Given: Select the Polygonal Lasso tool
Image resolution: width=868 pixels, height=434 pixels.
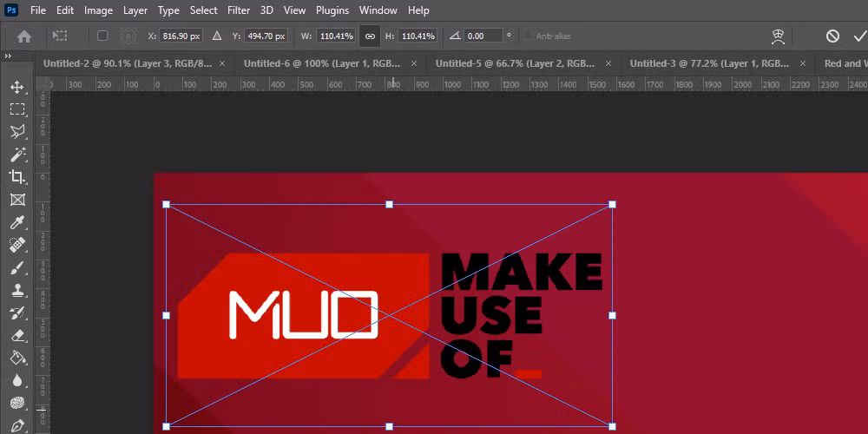Looking at the screenshot, I should (17, 132).
